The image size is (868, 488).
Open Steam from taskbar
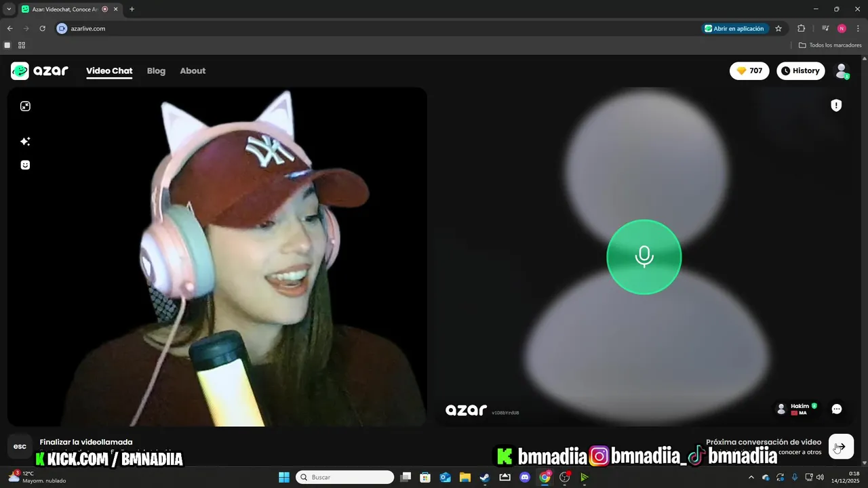coord(485,477)
